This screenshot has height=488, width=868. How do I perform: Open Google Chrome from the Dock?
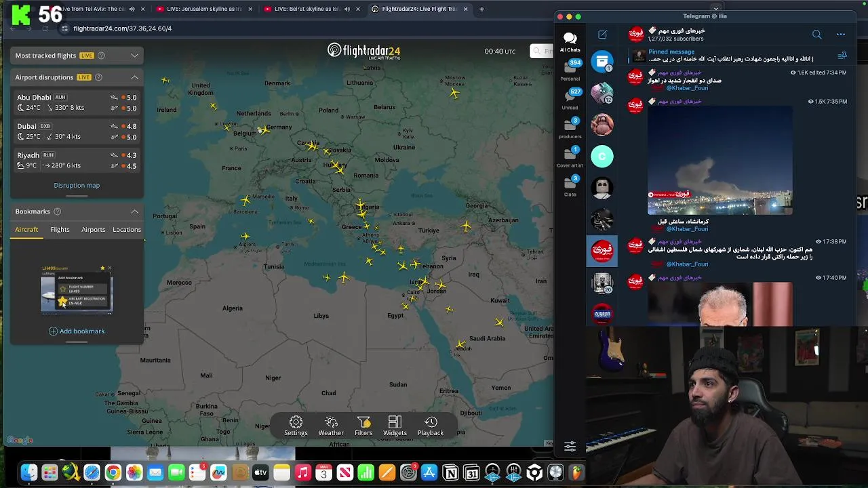tap(113, 472)
